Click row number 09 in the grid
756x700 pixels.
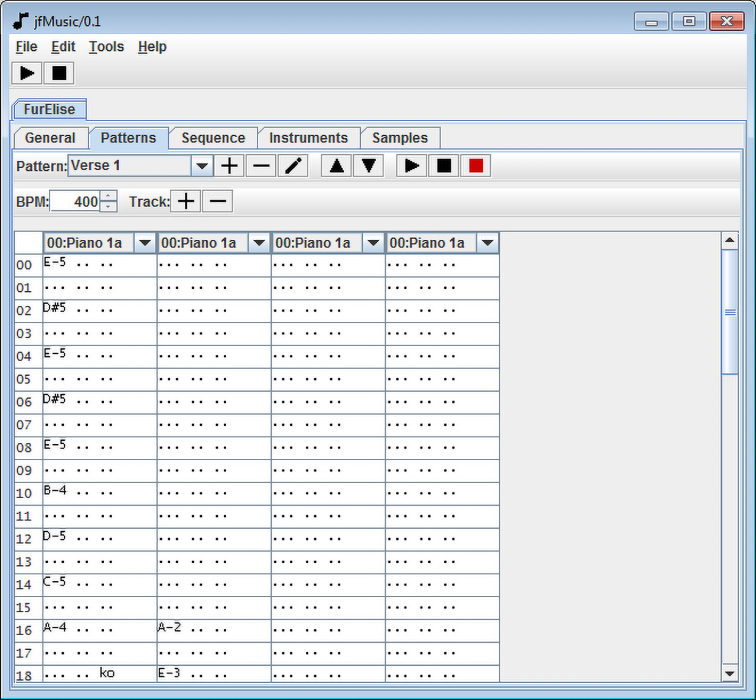coord(24,471)
